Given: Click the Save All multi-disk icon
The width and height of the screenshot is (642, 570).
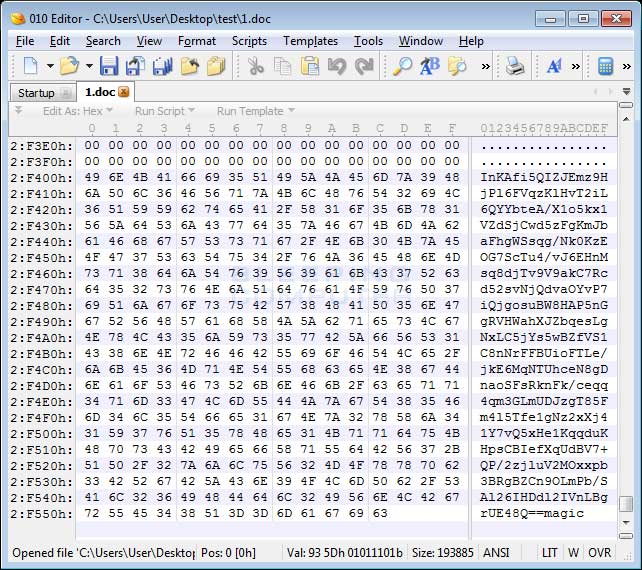Looking at the screenshot, I should (162, 66).
